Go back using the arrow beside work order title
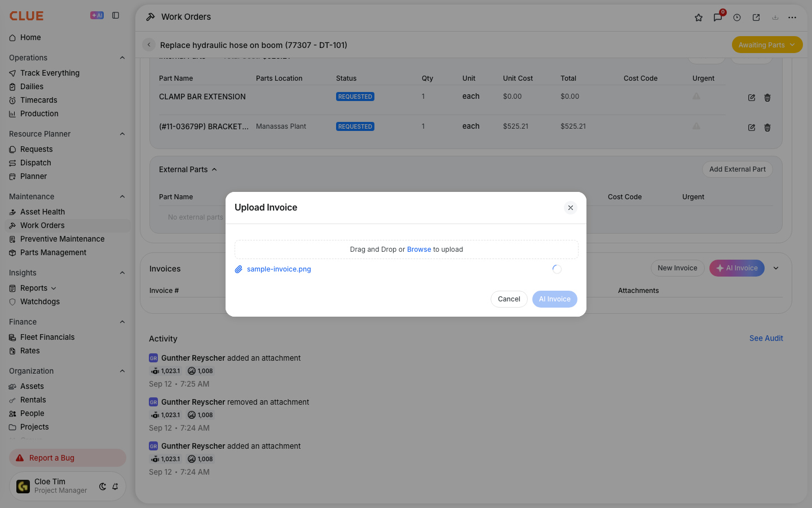Viewport: 812px width, 508px height. coord(149,45)
